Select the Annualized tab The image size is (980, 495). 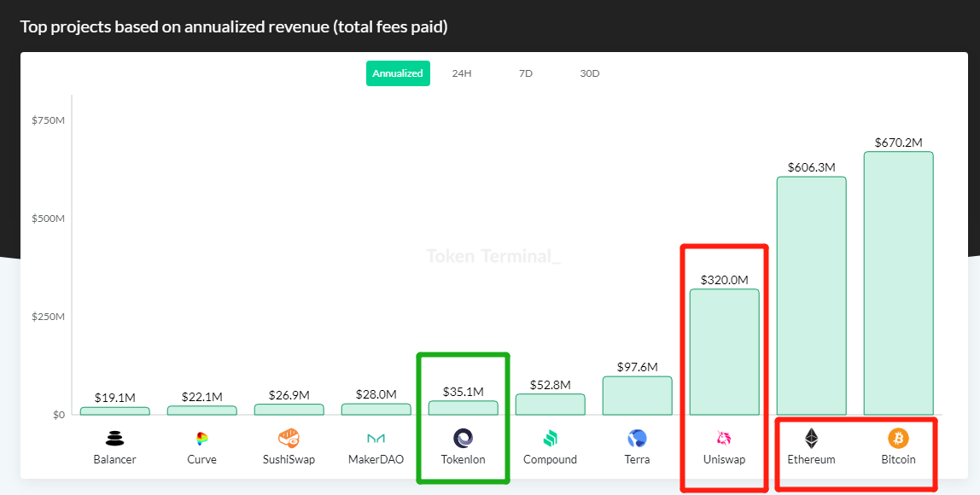398,73
